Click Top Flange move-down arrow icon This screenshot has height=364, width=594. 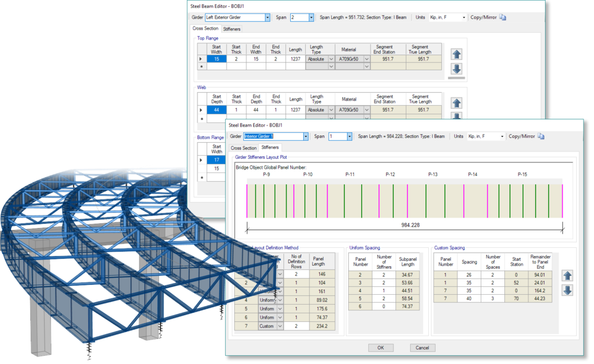click(x=457, y=69)
